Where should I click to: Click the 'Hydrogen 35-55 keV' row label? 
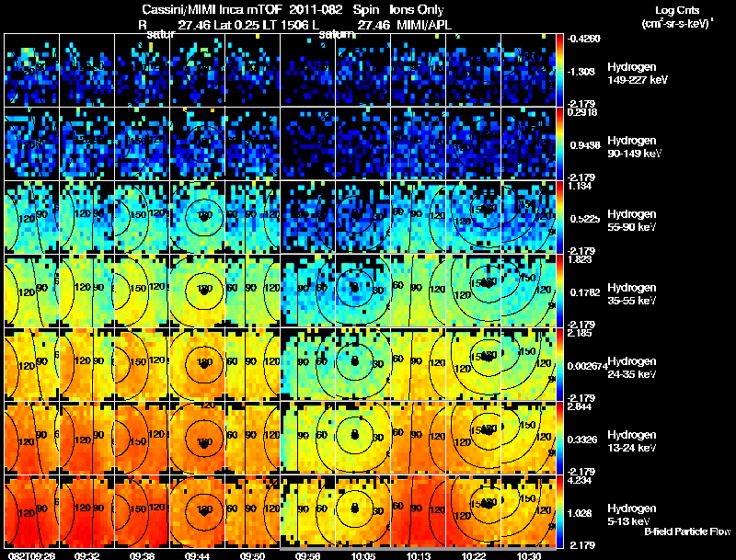coord(632,294)
